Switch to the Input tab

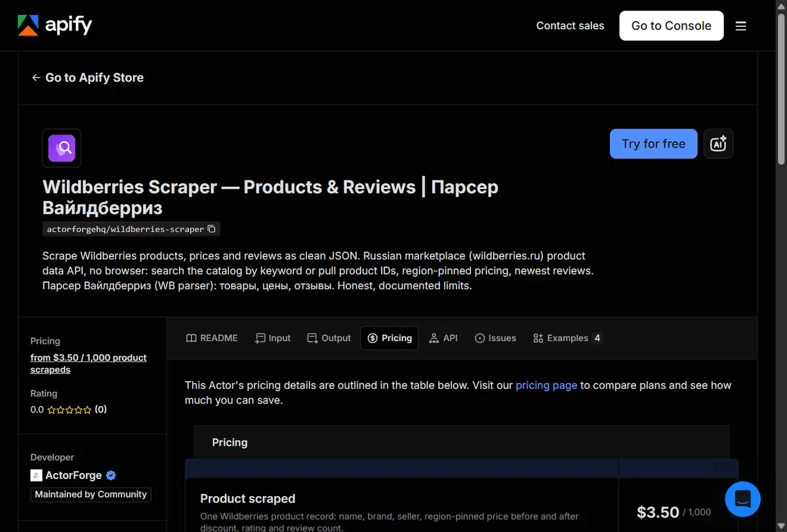273,338
